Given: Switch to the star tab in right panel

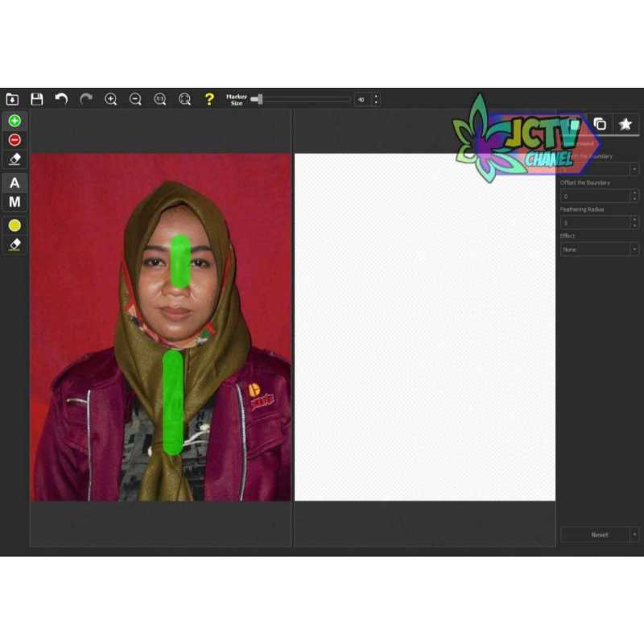Looking at the screenshot, I should 625,124.
